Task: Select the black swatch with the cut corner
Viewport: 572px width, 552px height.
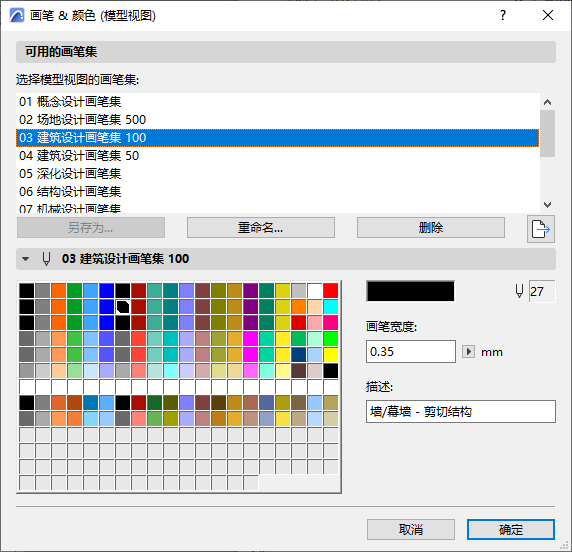Action: pos(123,307)
